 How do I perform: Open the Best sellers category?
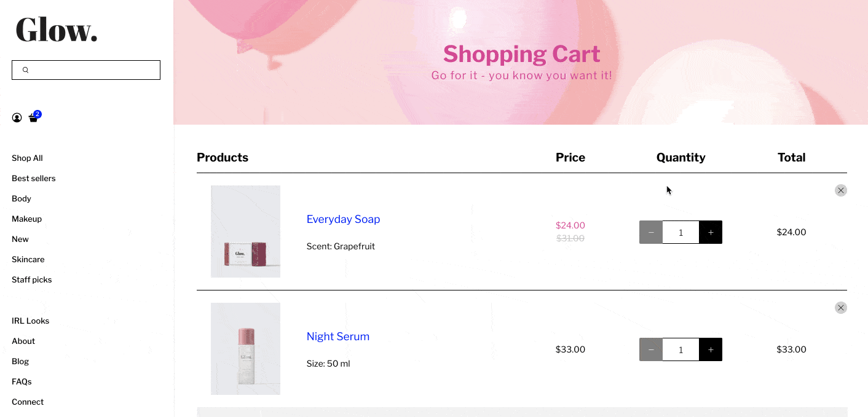click(34, 178)
